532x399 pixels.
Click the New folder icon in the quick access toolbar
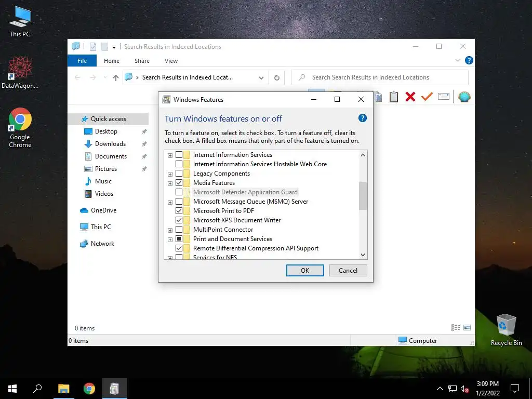(104, 46)
